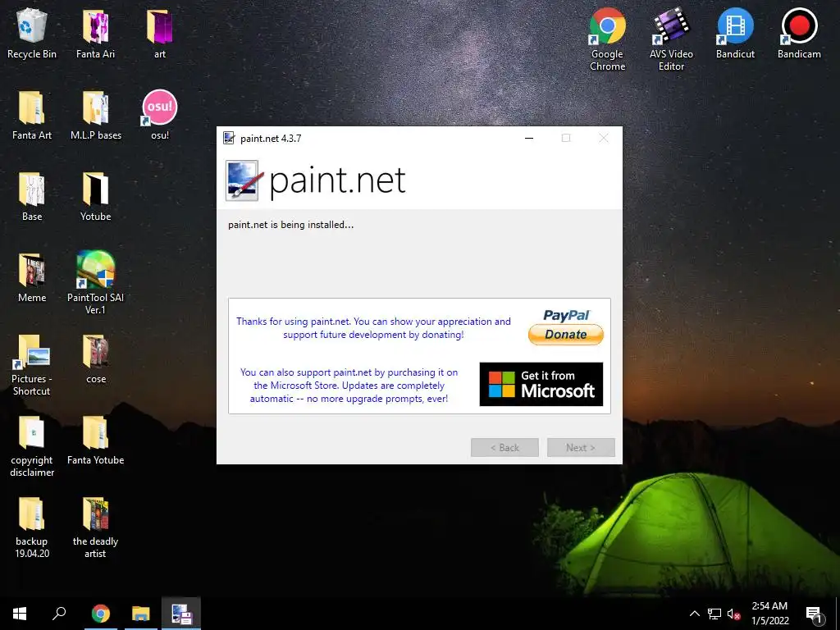Click the paint.net title bar icon
840x630 pixels.
[x=229, y=138]
